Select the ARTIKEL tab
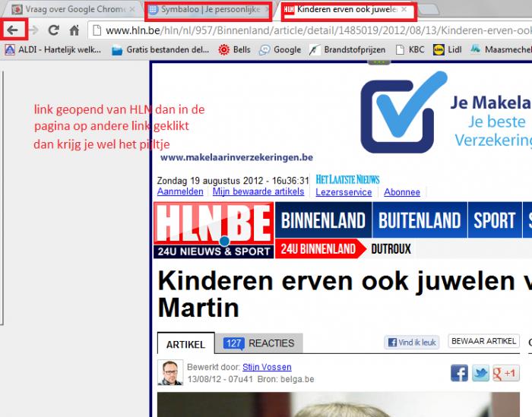This screenshot has height=417, width=532. (x=186, y=343)
